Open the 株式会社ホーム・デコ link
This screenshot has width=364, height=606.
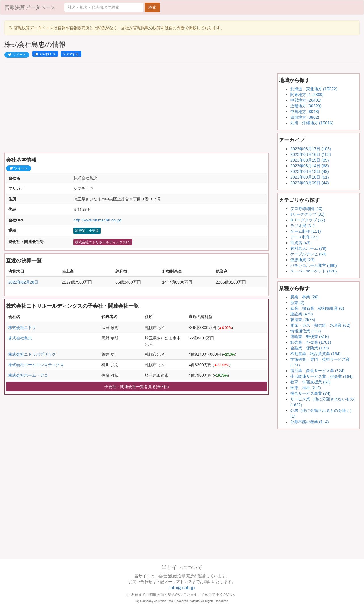(x=28, y=375)
